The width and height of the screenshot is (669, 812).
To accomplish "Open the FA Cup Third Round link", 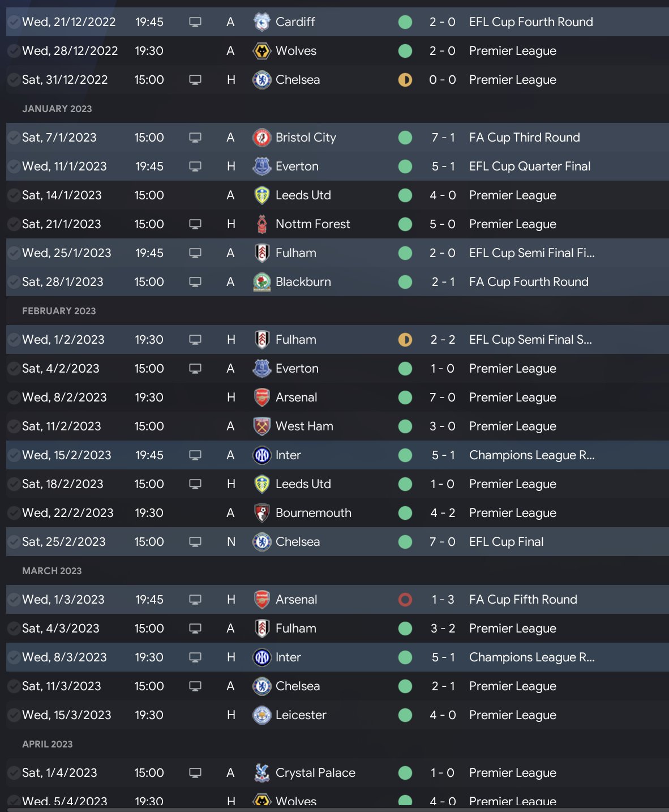I will (524, 138).
